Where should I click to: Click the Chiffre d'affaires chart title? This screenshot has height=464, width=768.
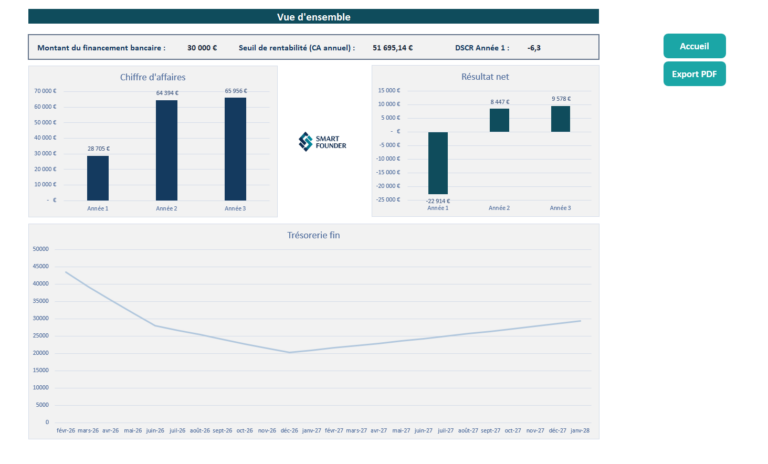[153, 77]
